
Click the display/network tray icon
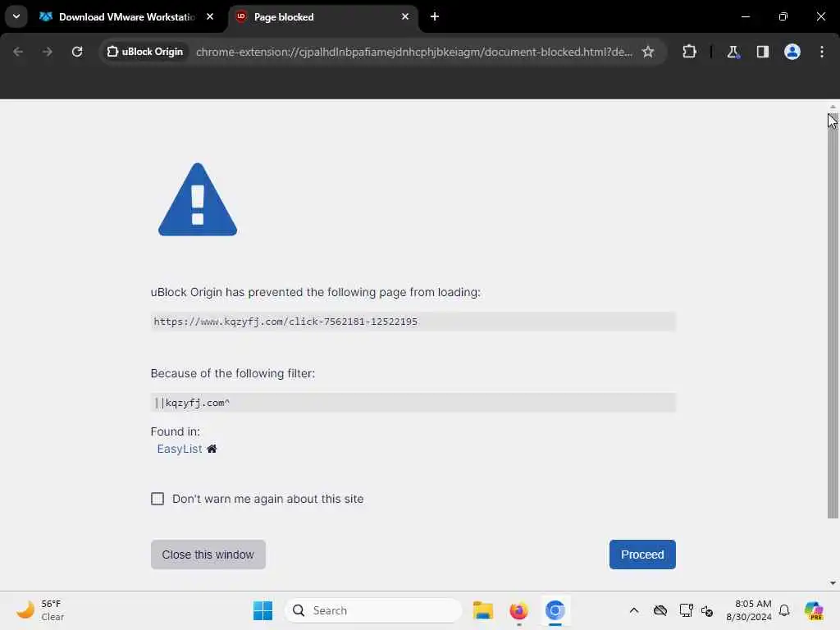686,610
